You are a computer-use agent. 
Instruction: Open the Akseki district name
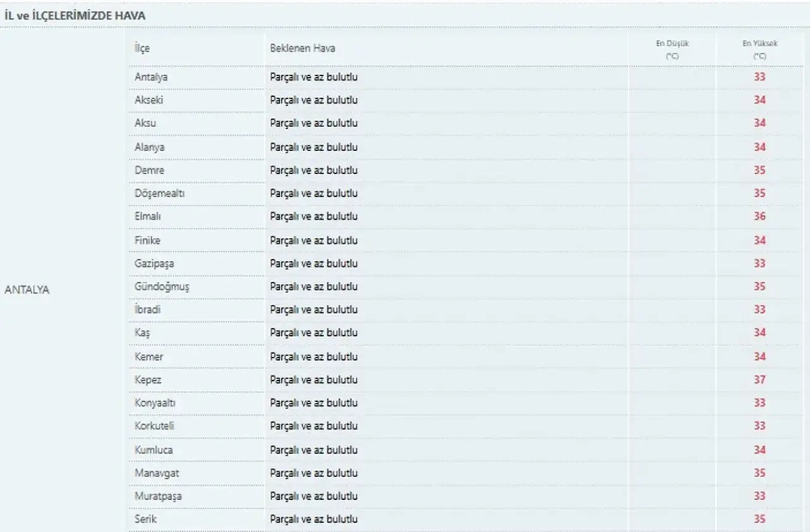pos(149,100)
